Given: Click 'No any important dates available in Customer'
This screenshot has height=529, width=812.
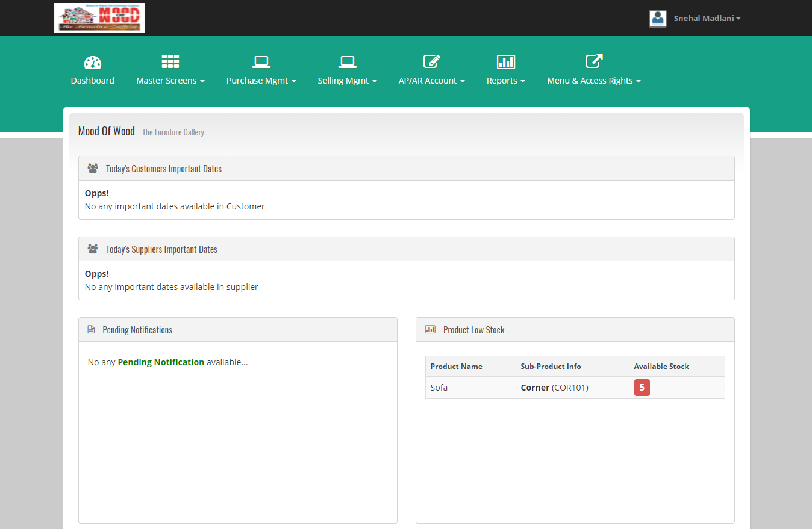Looking at the screenshot, I should point(175,206).
